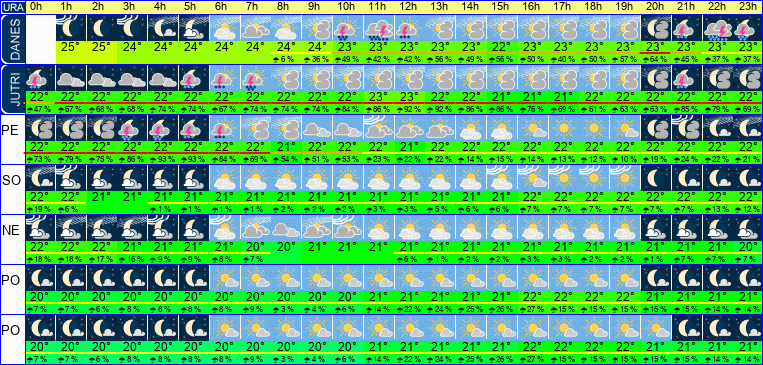Image resolution: width=763 pixels, height=365 pixels.
Task: Switch to the DANES day tab
Action: click(x=12, y=38)
